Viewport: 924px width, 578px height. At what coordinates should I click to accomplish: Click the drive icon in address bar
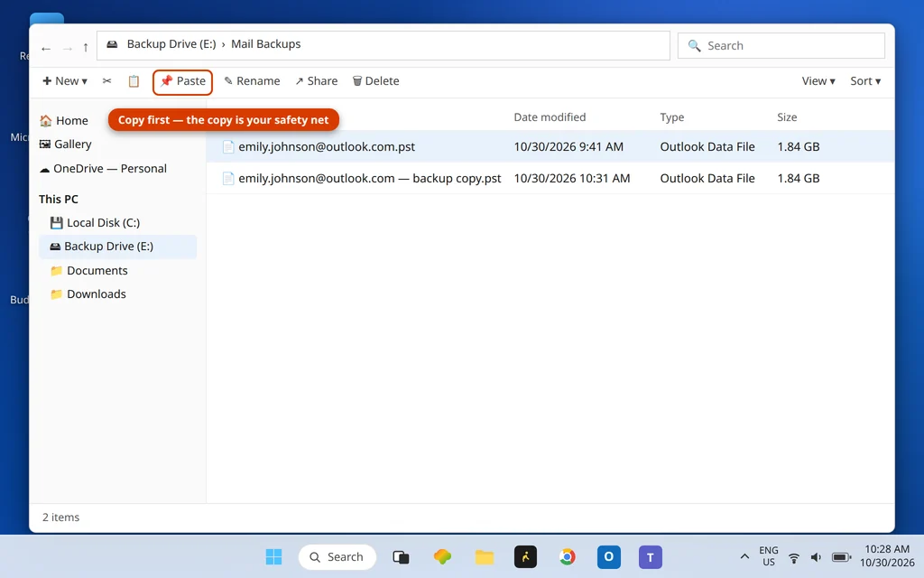coord(112,44)
